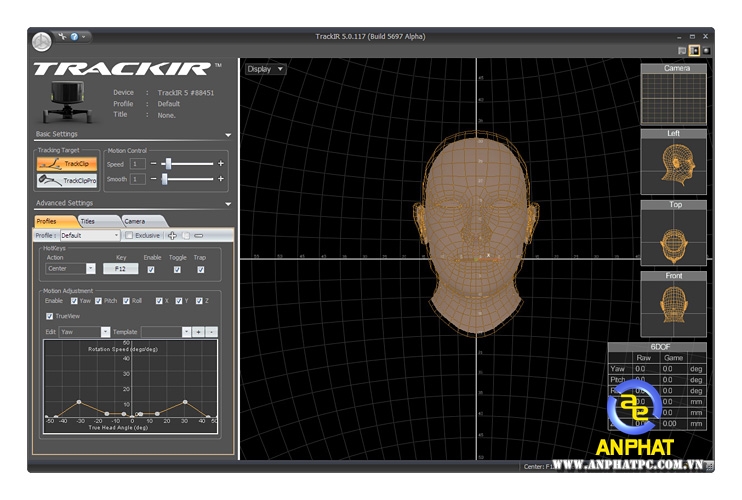Click the copy profile icon
Screen dimensions: 742x500
tap(186, 236)
